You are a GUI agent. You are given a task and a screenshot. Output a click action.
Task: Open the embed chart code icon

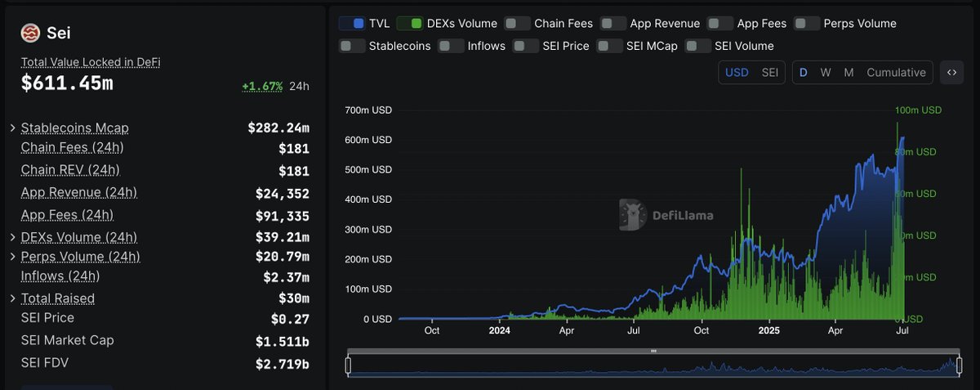(x=951, y=72)
